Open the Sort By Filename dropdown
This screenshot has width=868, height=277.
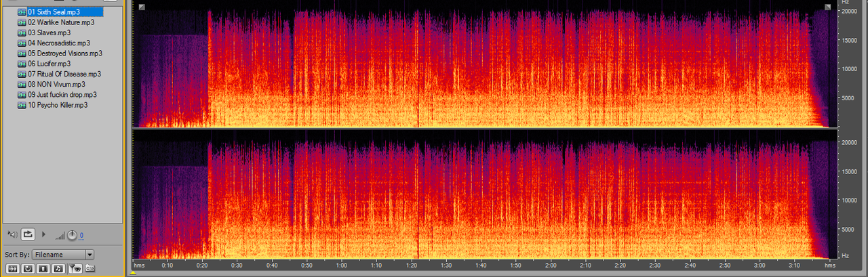tap(63, 255)
